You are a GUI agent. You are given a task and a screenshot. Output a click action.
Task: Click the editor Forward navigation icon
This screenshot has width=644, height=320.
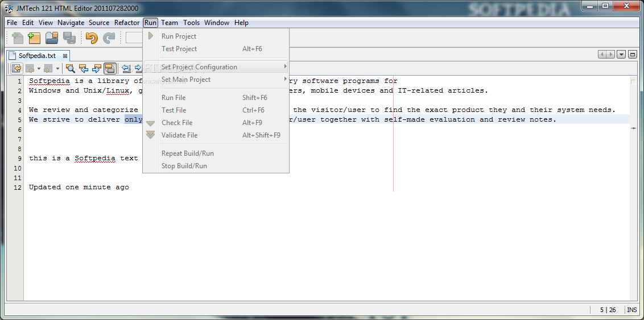pos(48,68)
